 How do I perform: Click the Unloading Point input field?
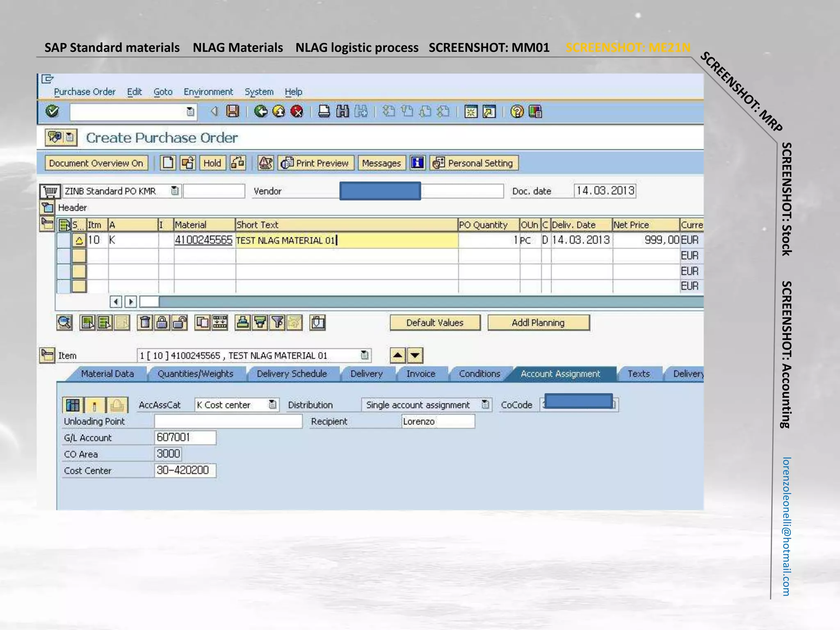[x=228, y=421]
